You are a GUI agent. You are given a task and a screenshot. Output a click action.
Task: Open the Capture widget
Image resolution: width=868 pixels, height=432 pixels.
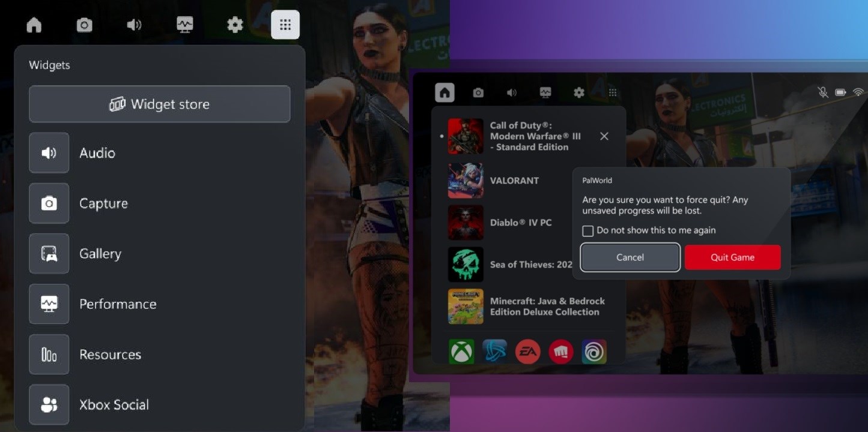(x=160, y=203)
